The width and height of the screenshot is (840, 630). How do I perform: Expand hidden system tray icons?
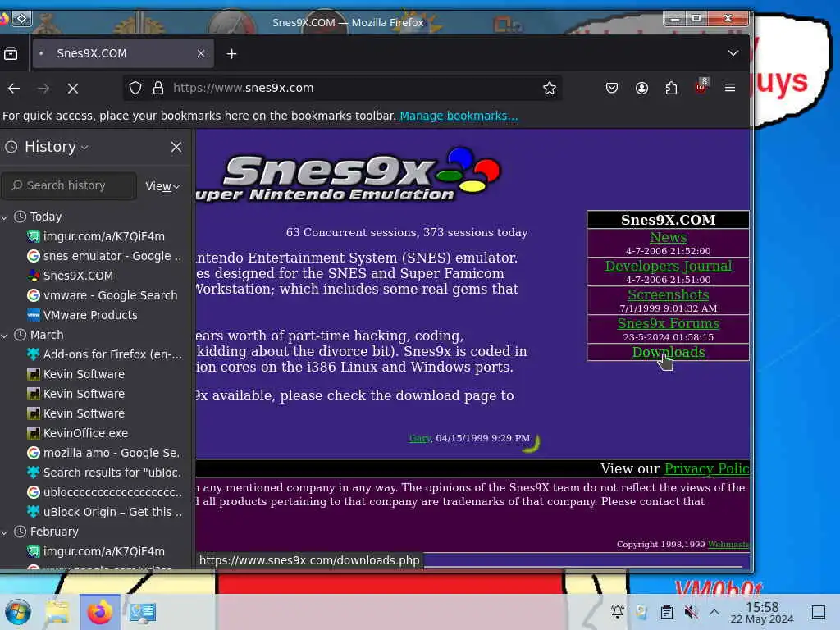[x=714, y=612]
